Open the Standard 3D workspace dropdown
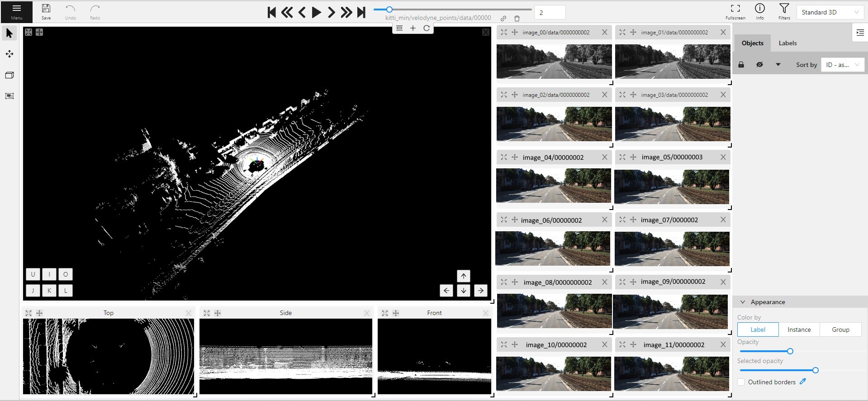This screenshot has width=868, height=401. (830, 12)
